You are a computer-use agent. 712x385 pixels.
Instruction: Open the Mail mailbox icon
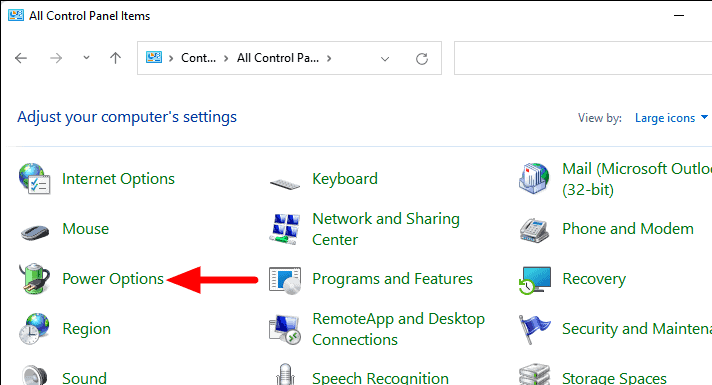[534, 179]
